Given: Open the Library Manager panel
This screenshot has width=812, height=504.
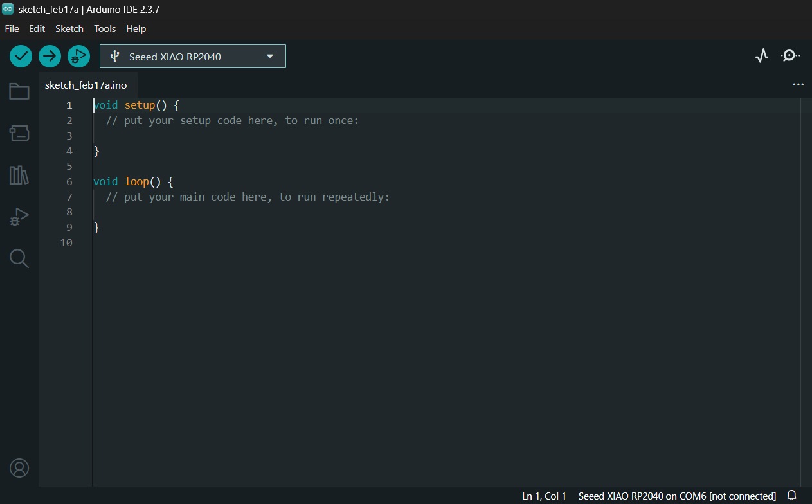Looking at the screenshot, I should (x=19, y=175).
